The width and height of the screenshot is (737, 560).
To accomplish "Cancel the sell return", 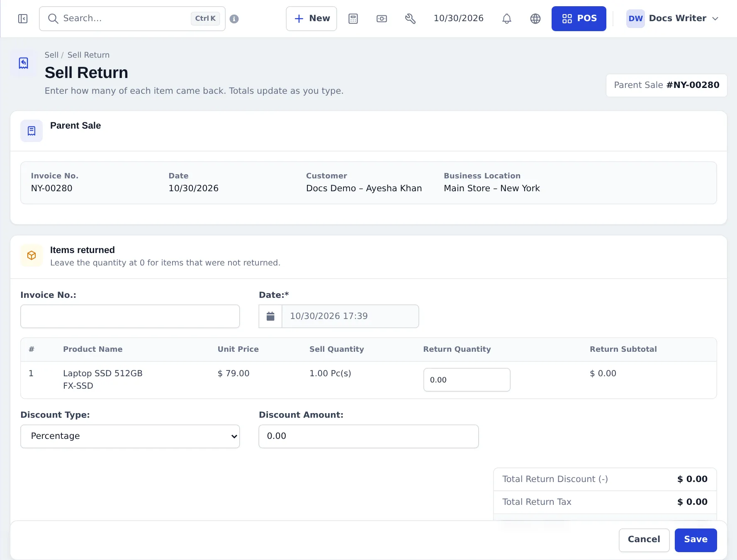I will pyautogui.click(x=644, y=540).
